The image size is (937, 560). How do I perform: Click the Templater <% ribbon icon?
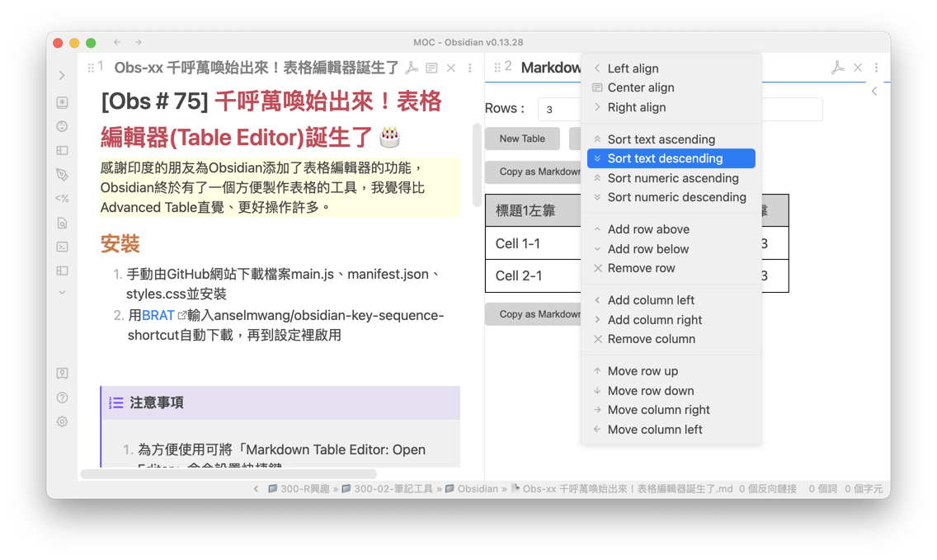pyautogui.click(x=62, y=199)
